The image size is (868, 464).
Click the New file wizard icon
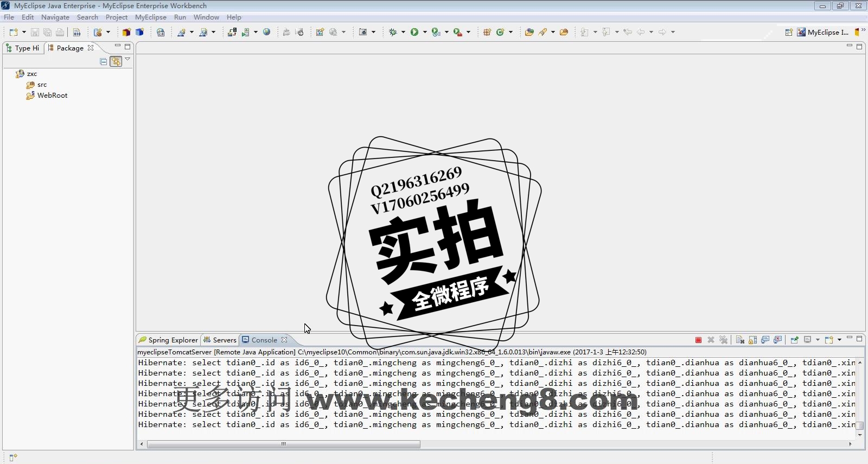(x=14, y=32)
